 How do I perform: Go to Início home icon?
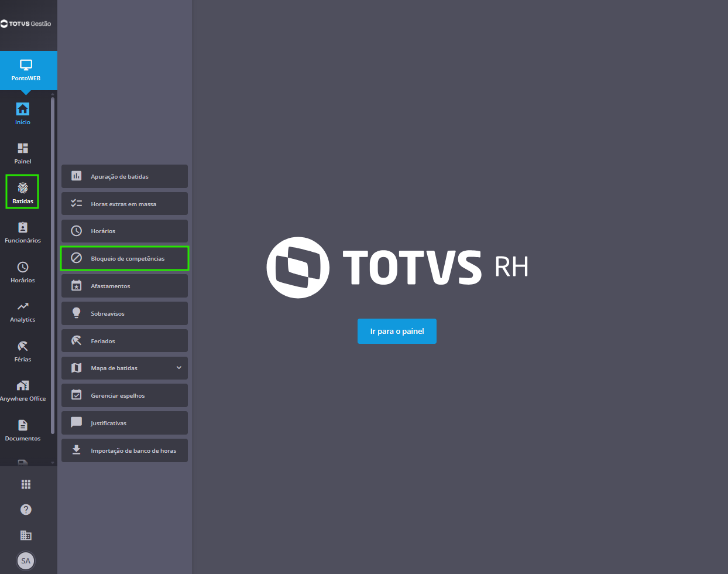(23, 109)
